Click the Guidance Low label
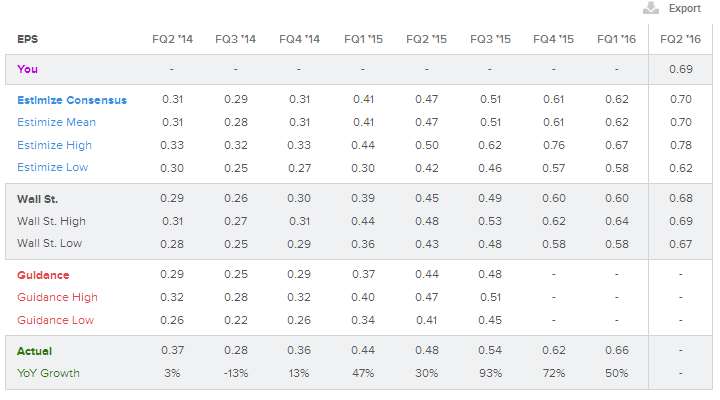720x400 pixels. [x=56, y=320]
